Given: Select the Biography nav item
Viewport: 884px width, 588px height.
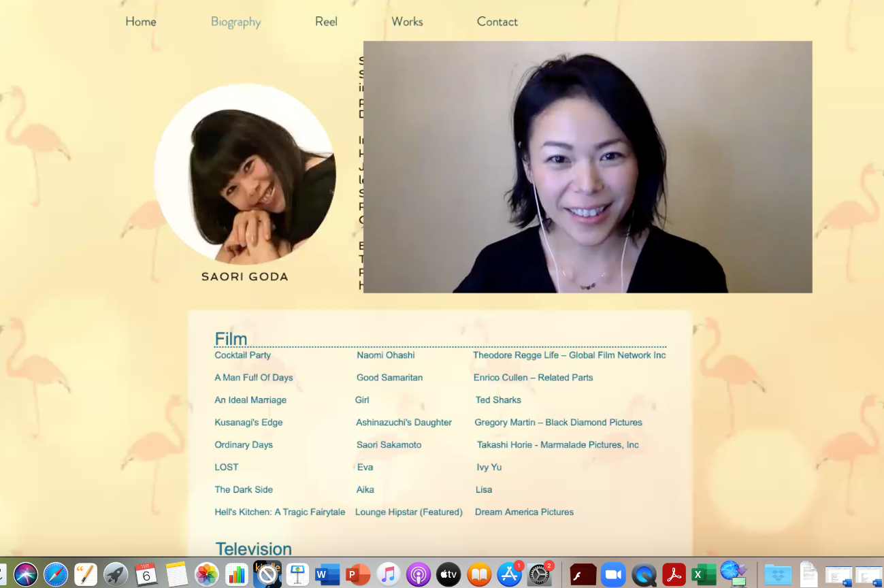Looking at the screenshot, I should (x=235, y=22).
